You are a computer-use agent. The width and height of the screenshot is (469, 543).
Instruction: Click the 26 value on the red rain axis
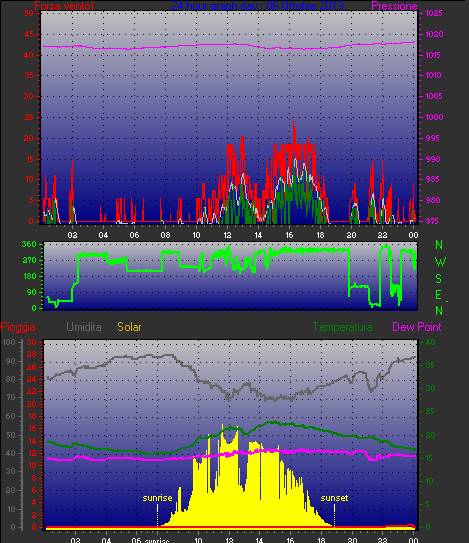coord(32,367)
